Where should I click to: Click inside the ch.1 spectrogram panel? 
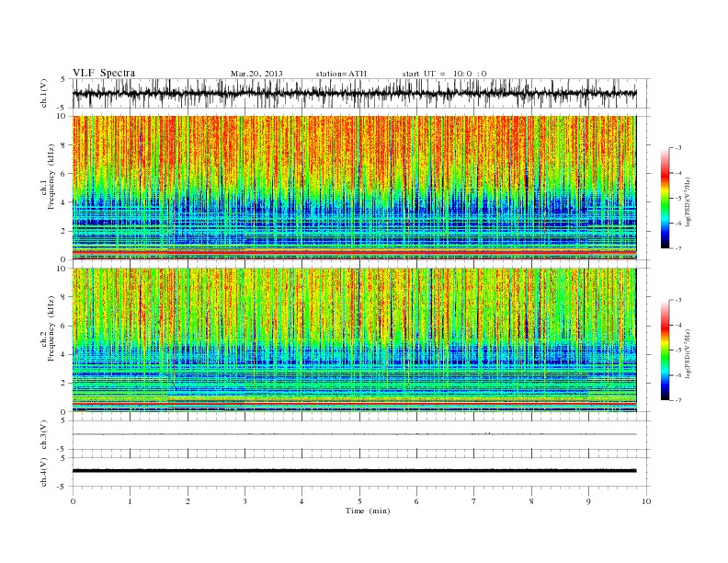[x=355, y=188]
